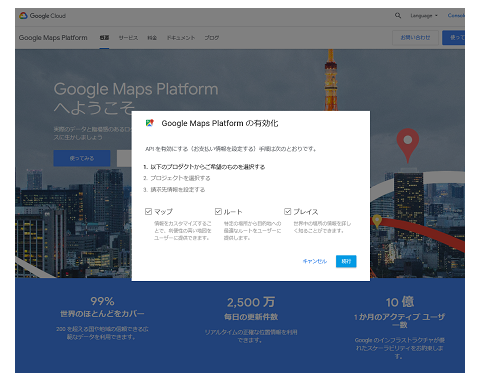Click the 使ってみる button in hero section
This screenshot has width=483, height=386.
click(x=82, y=158)
